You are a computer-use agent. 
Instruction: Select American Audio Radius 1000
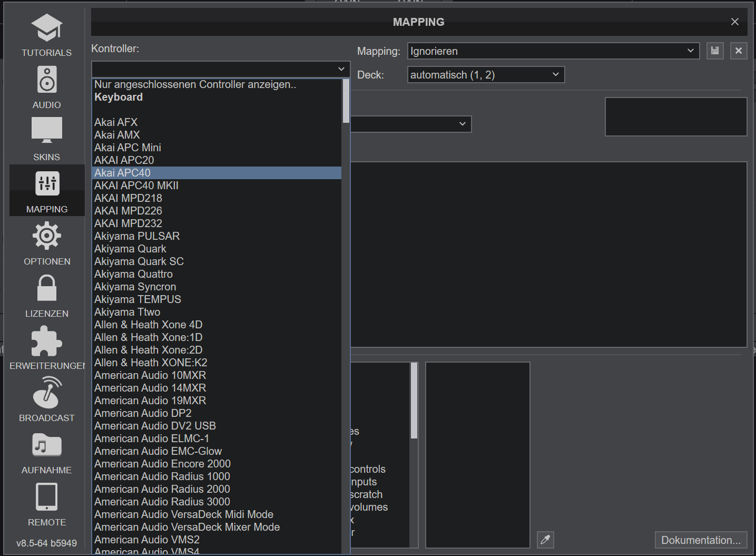[217, 476]
